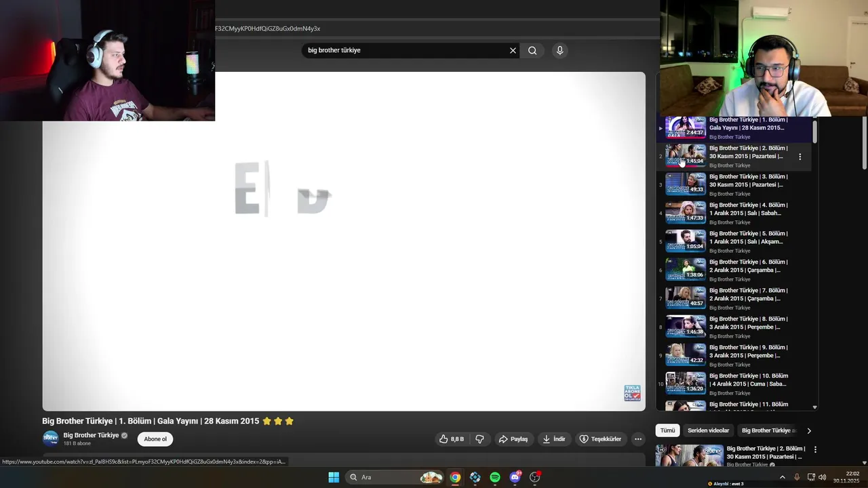
Task: Open the options menu for 2. Bölüm playlist item
Action: [800, 157]
